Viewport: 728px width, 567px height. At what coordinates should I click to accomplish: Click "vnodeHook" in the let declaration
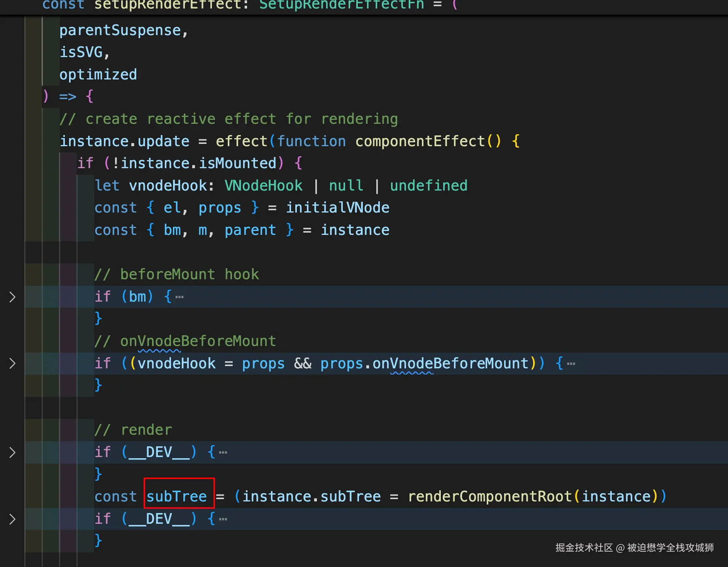coord(168,186)
